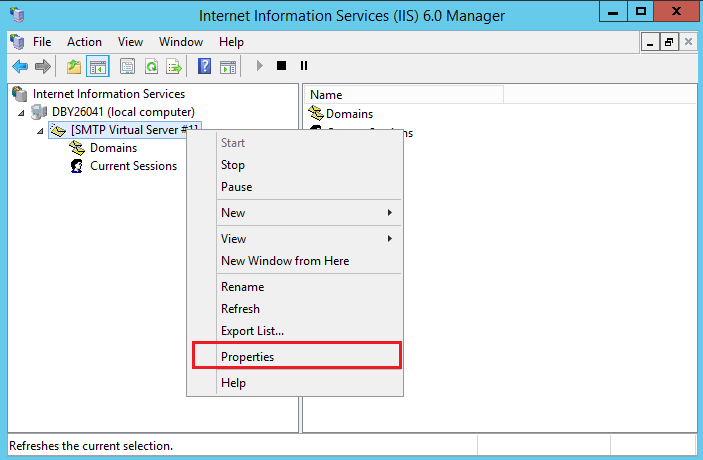The width and height of the screenshot is (703, 460).
Task: Choose Rename in the context menu
Action: coord(295,287)
